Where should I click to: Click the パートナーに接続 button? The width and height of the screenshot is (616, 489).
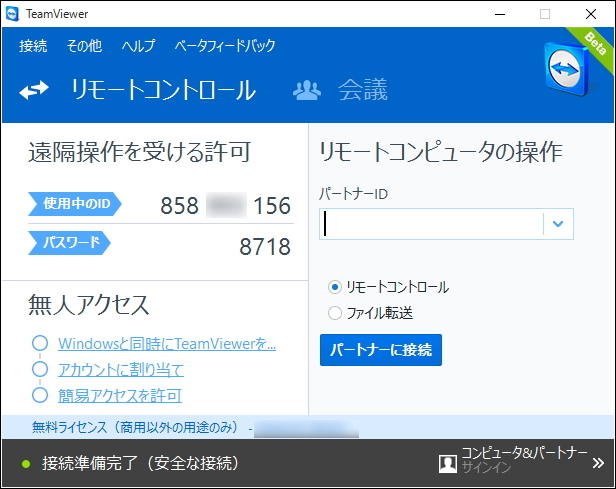pyautogui.click(x=381, y=350)
